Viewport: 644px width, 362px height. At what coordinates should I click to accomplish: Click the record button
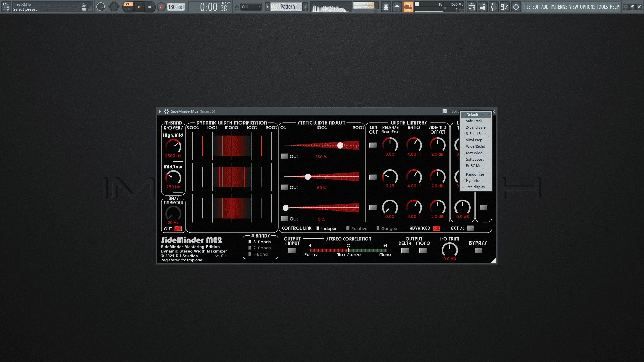point(161,7)
